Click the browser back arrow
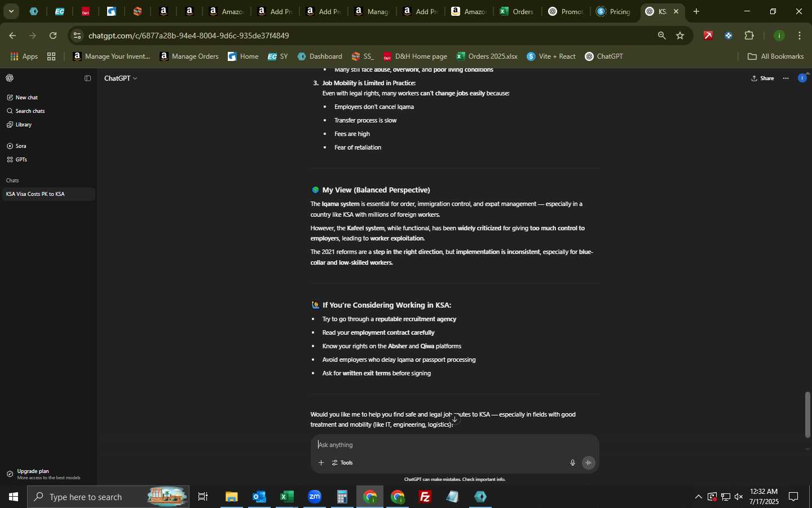Viewport: 812px width, 508px height. pyautogui.click(x=12, y=36)
